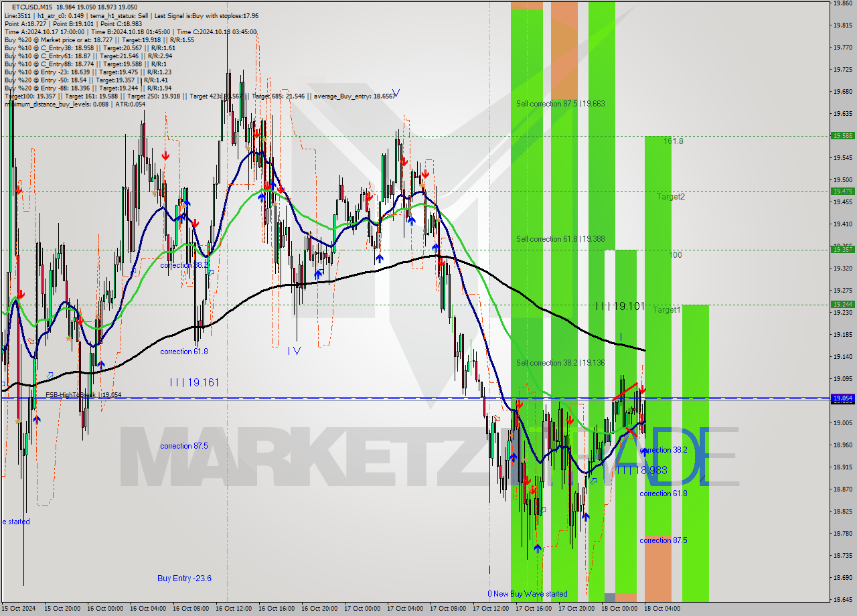The width and height of the screenshot is (857, 616).
Task: Click the '17 Oct 16:00' time label
Action: [x=533, y=609]
